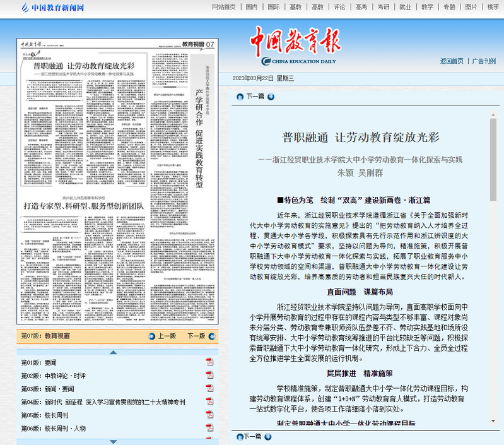The height and width of the screenshot is (445, 504).
Task: Open 第01版：要闻 page link
Action: (39, 363)
